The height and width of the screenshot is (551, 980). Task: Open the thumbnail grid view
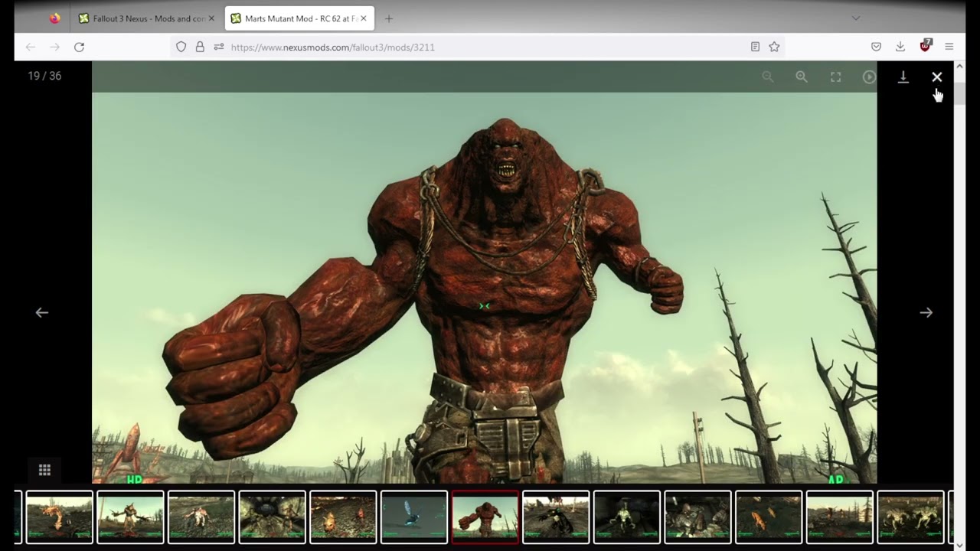(x=44, y=470)
